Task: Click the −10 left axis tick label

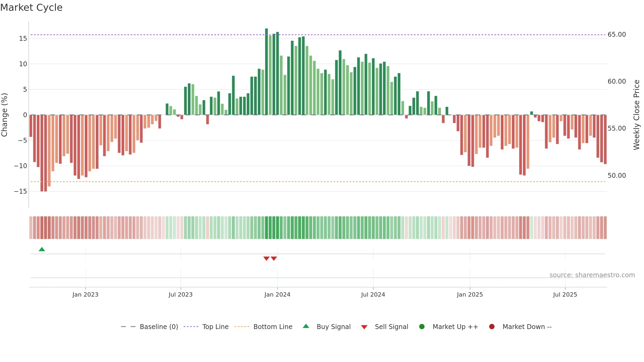Action: pyautogui.click(x=21, y=166)
